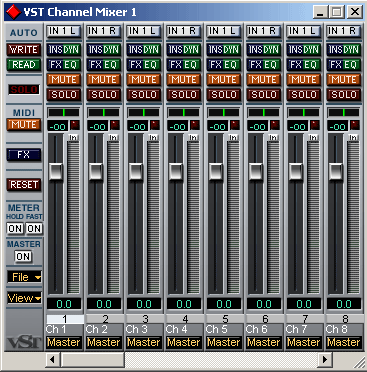The height and width of the screenshot is (372, 367).
Task: Click the scroll right arrow
Action: [x=324, y=359]
